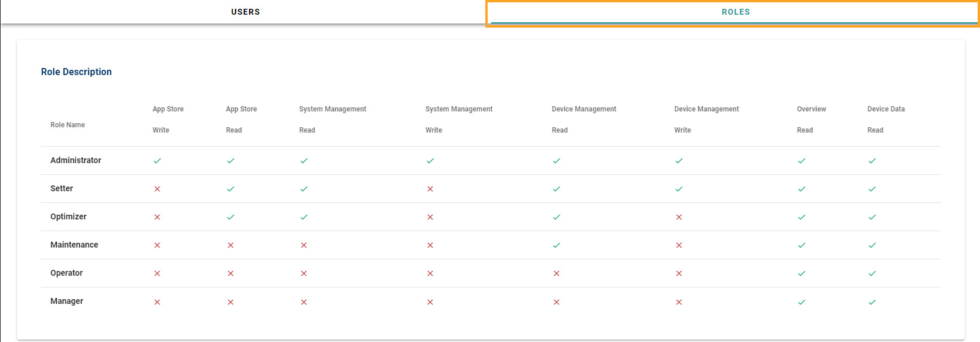Click Manager's Device Data Read checkmark

tap(872, 302)
